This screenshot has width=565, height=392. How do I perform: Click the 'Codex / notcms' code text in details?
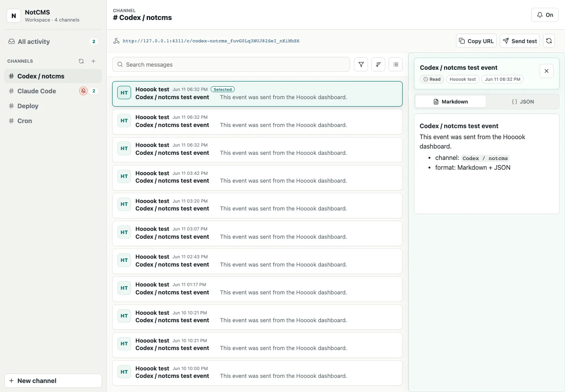[x=485, y=158]
